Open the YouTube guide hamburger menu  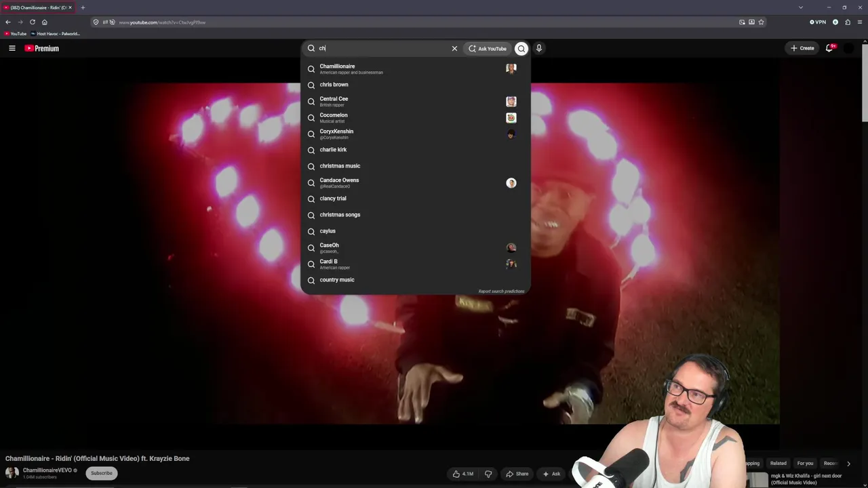(12, 48)
